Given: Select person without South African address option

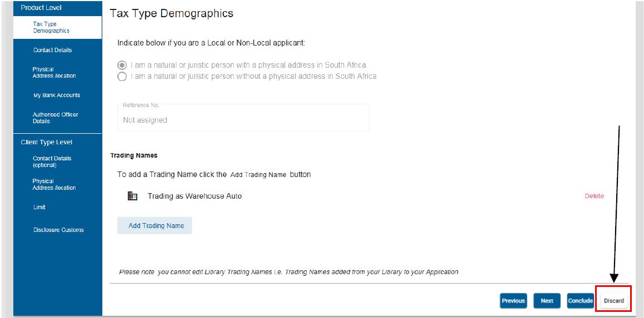Looking at the screenshot, I should click(122, 77).
